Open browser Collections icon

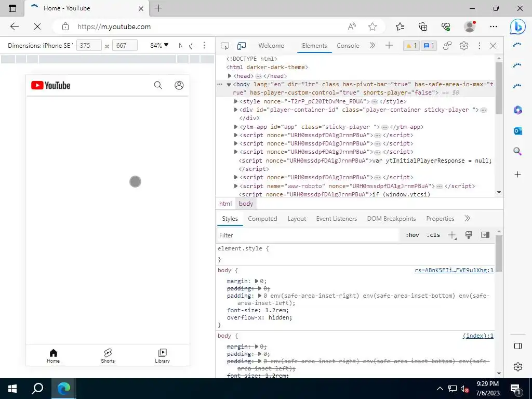click(x=423, y=26)
